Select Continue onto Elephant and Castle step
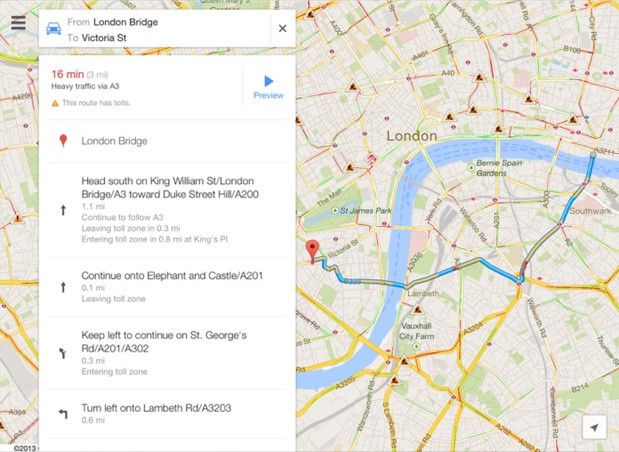 167,287
